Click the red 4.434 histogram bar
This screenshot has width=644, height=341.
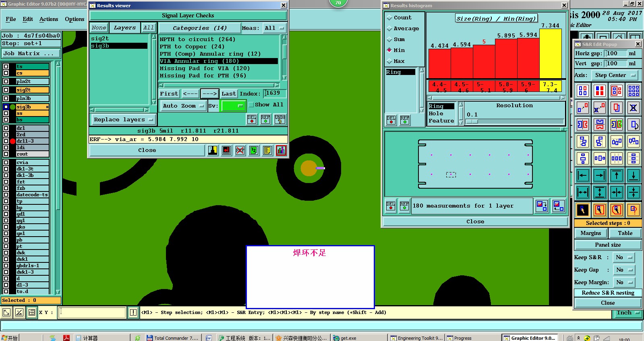tap(439, 64)
